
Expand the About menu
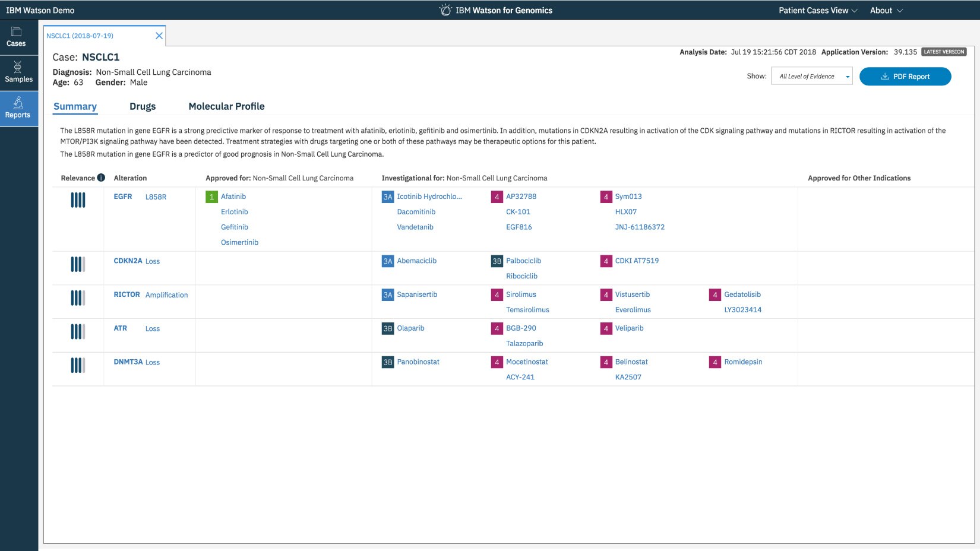click(x=886, y=11)
